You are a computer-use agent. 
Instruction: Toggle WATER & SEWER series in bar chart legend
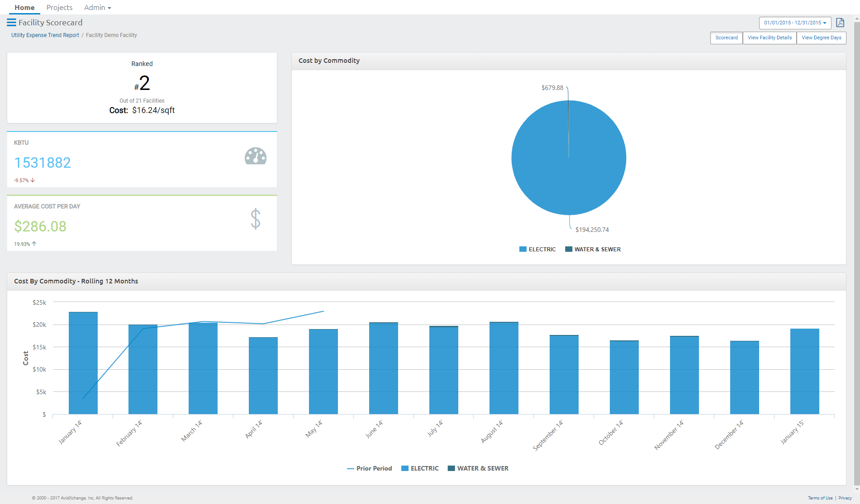[x=478, y=468]
